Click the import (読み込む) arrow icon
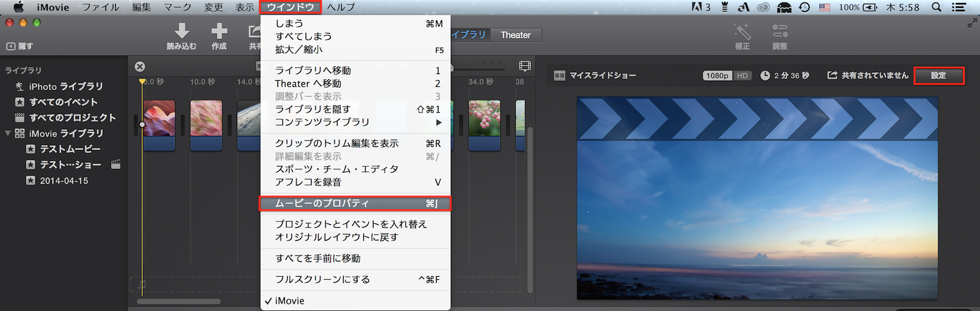The image size is (980, 311). click(182, 31)
